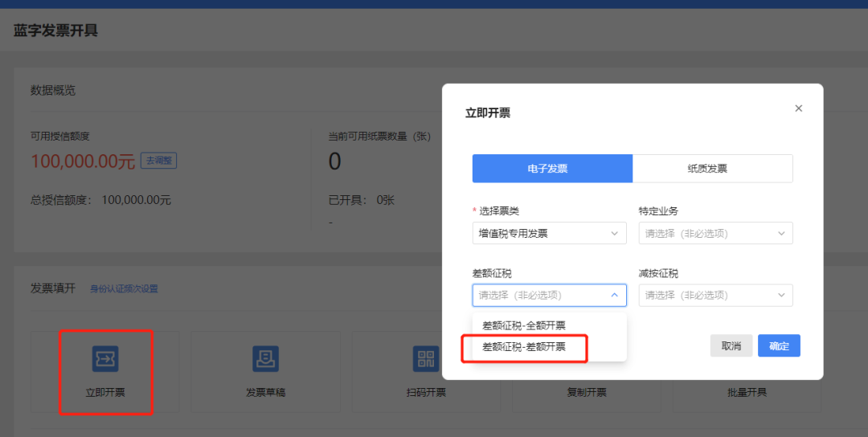The height and width of the screenshot is (437, 868).
Task: Close the 立即开票 dialog with X
Action: tap(798, 108)
